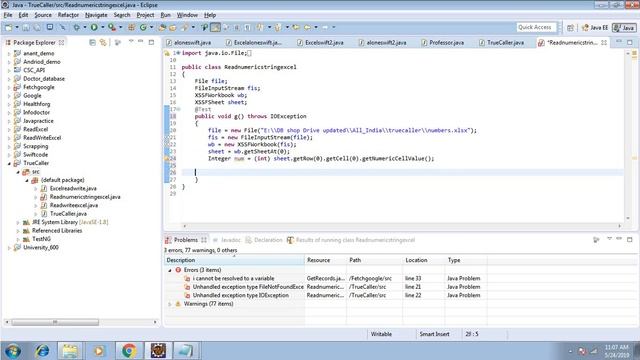Select Readwriteexcel.java in Package Explorer
The image size is (640, 360).
73,205
